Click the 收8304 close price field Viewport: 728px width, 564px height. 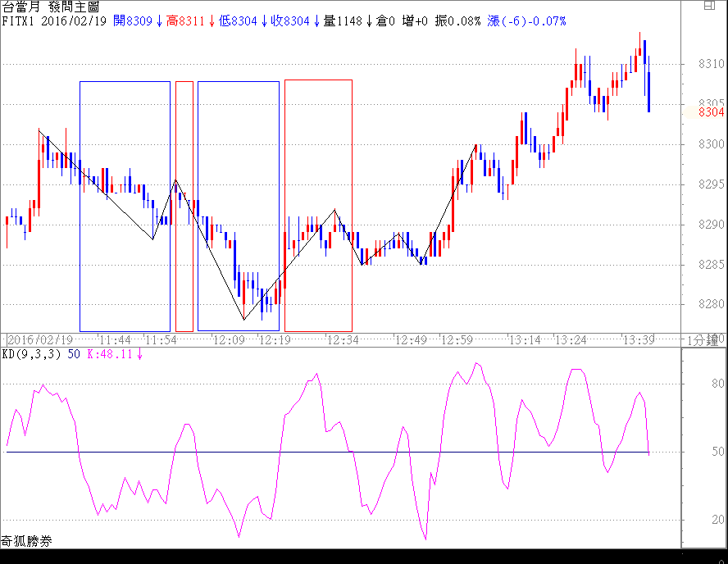[290, 20]
